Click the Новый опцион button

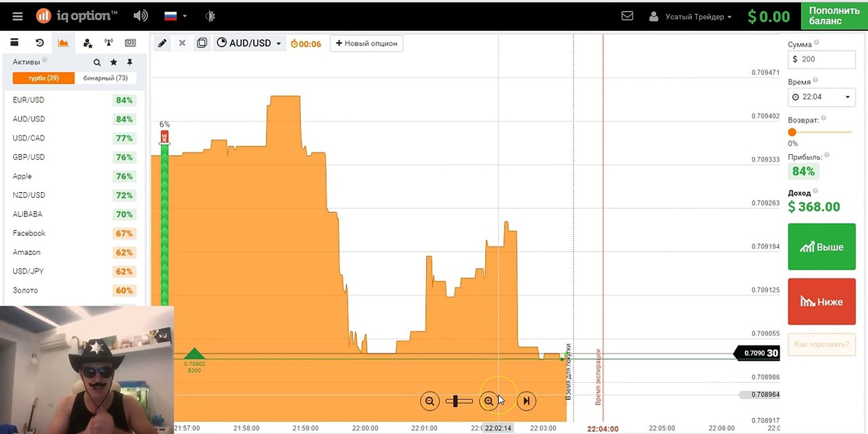pos(366,43)
